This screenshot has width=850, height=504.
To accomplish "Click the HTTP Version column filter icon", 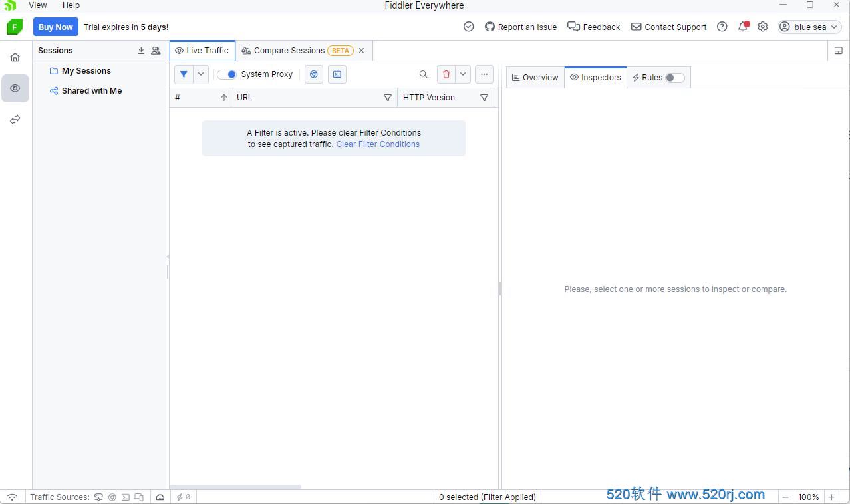I will pos(484,98).
